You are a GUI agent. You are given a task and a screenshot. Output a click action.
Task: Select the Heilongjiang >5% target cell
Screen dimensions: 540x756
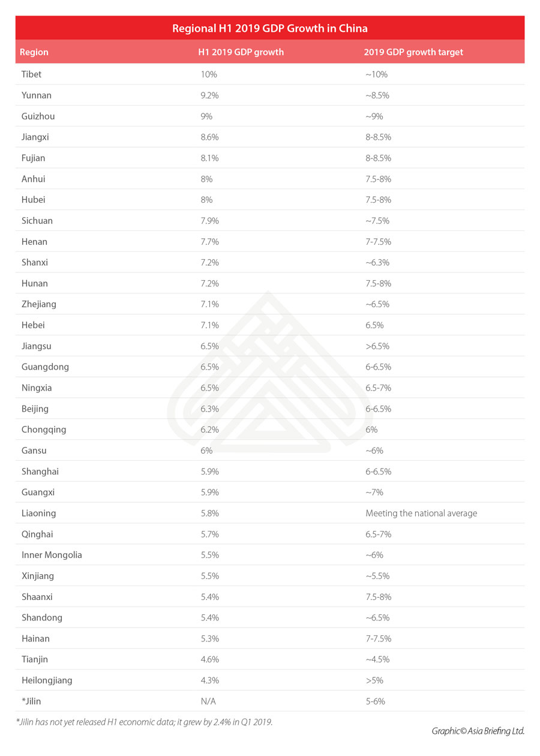pyautogui.click(x=374, y=681)
